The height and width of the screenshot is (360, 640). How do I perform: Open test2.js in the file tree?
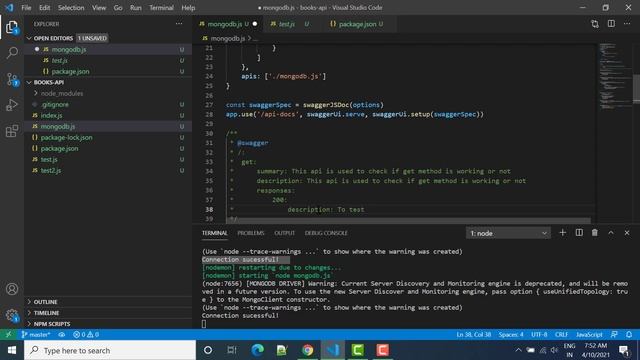coord(108,171)
